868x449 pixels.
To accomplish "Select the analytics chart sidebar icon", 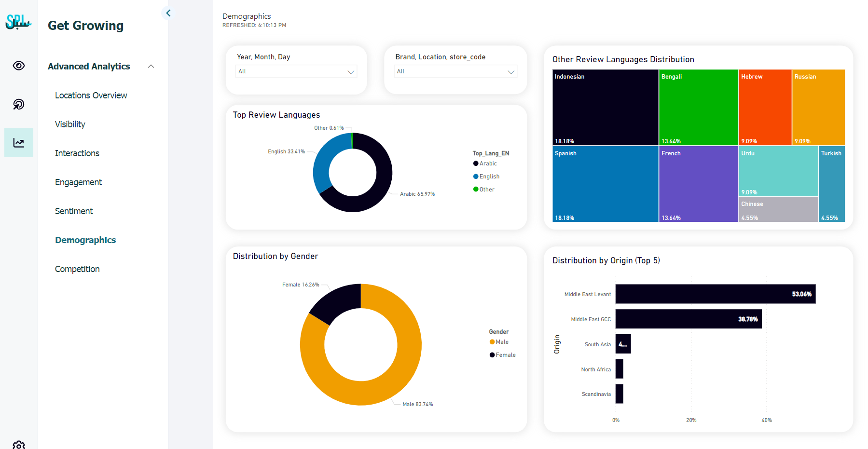I will (x=19, y=143).
